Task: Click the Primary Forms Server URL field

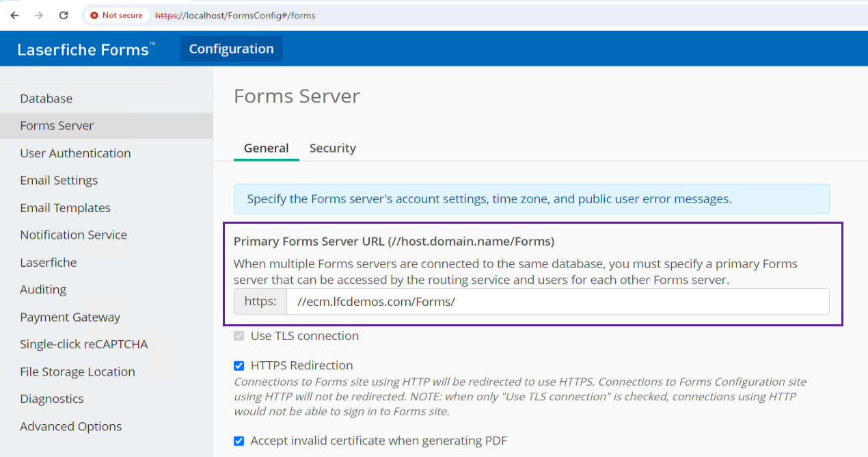Action: (558, 302)
